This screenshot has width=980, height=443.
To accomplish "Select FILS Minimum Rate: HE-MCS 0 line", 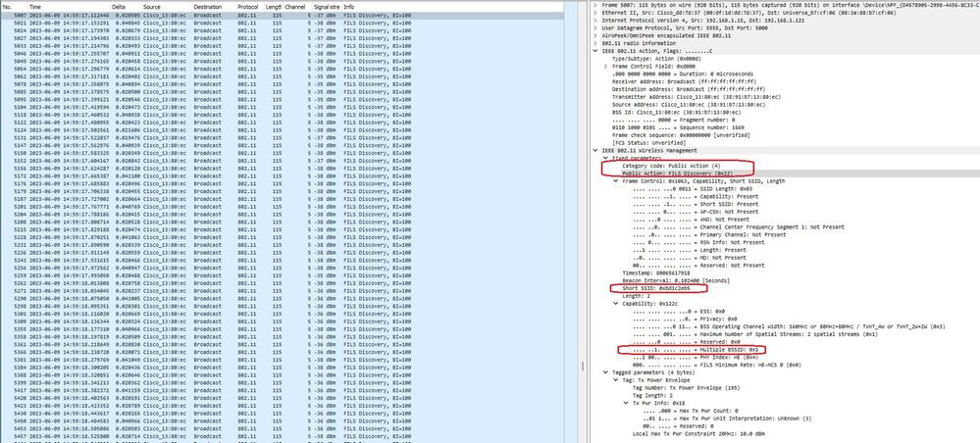I will [x=716, y=365].
